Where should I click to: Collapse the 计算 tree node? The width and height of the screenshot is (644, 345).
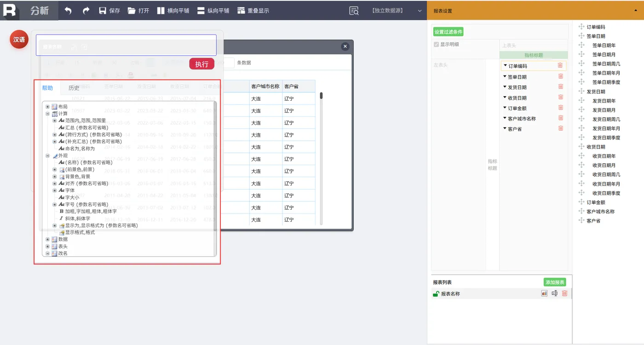coord(47,114)
